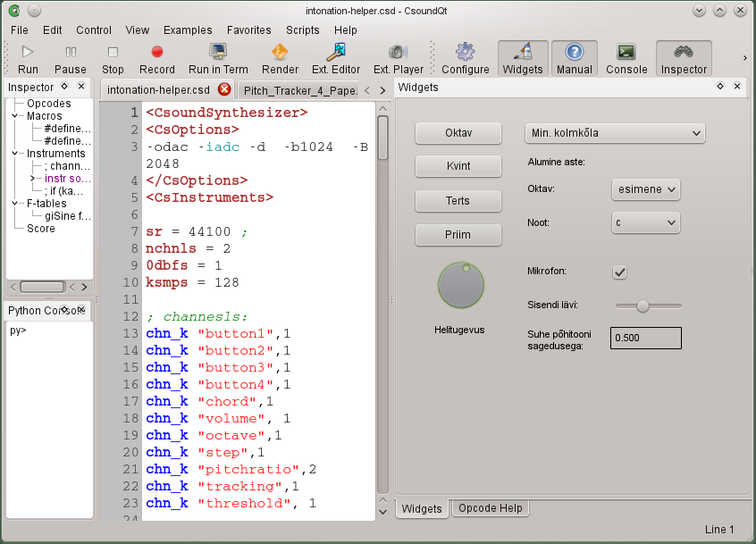Collapse the Instruments tree node
The image size is (756, 544).
(15, 154)
